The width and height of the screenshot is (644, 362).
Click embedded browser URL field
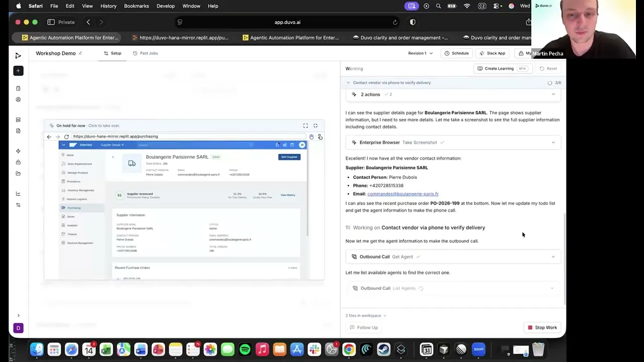click(x=189, y=136)
